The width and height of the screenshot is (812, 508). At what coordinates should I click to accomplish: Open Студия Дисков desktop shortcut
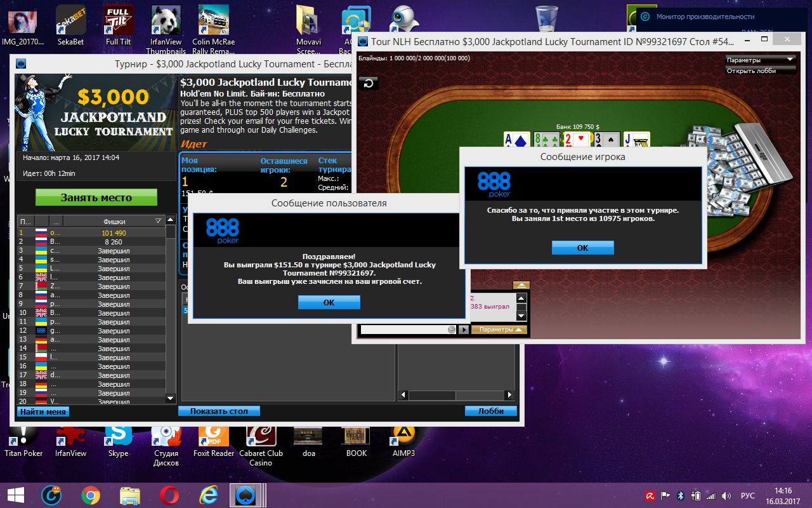click(166, 445)
